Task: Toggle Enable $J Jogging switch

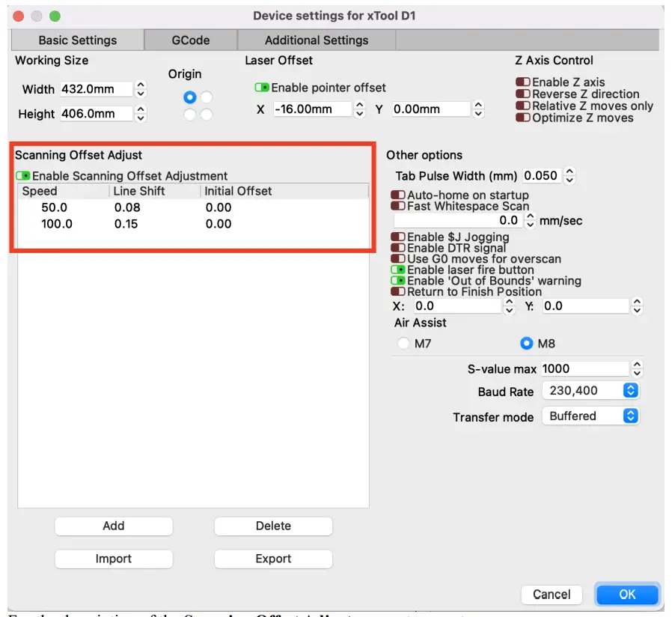Action: (x=398, y=237)
